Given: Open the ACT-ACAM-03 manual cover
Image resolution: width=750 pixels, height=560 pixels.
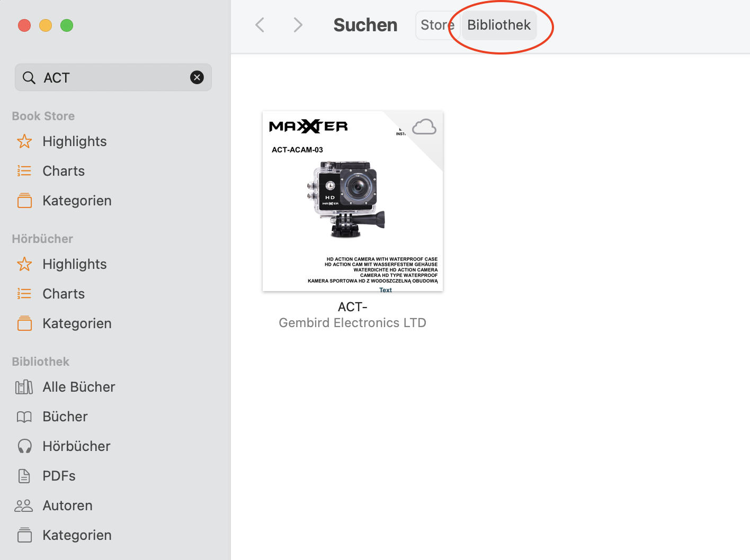Looking at the screenshot, I should coord(353,201).
